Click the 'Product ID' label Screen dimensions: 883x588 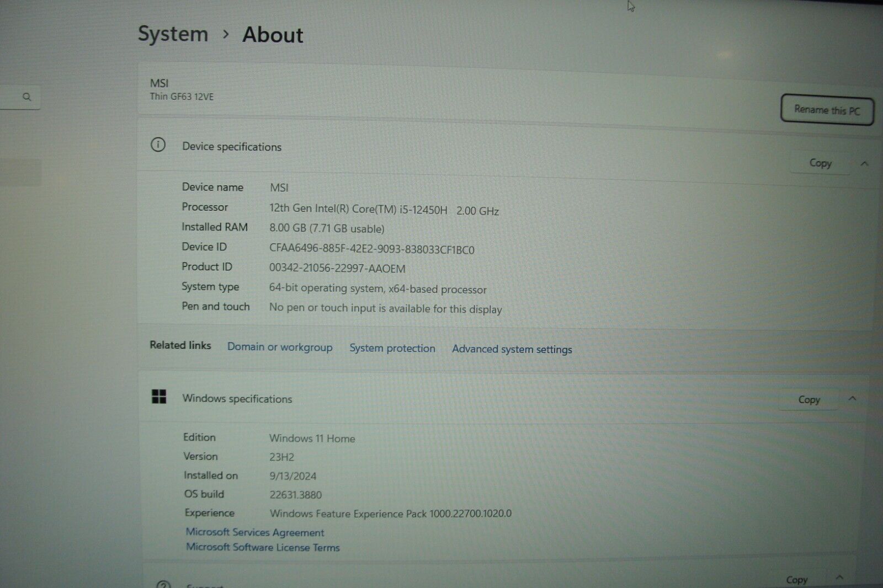(207, 266)
